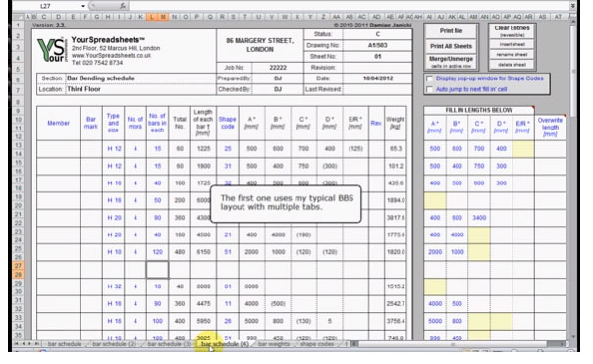Click the Print Me button
Image resolution: width=593 pixels, height=364 pixels.
[451, 31]
